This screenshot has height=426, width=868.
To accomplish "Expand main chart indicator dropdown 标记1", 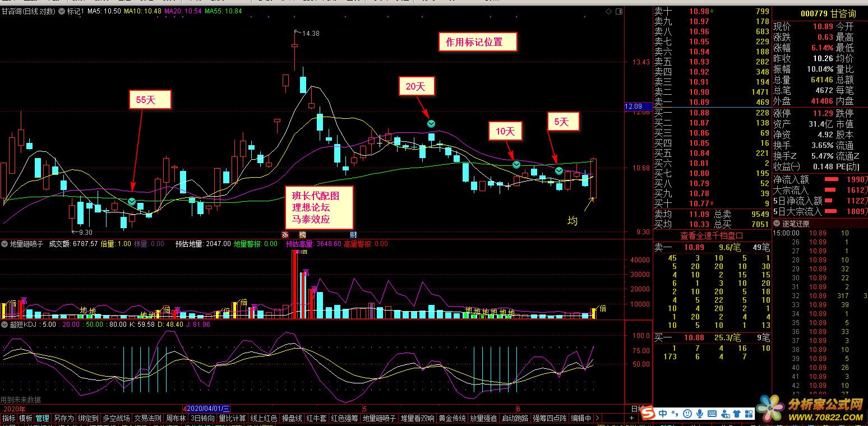I will point(62,11).
